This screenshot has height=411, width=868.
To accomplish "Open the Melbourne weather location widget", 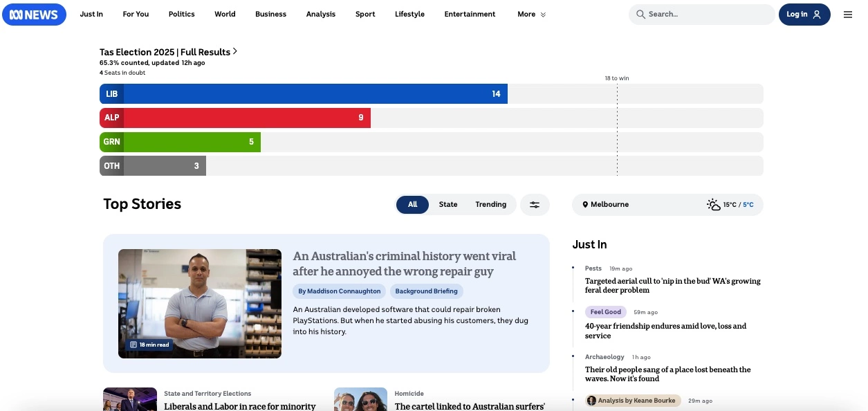I will point(667,205).
